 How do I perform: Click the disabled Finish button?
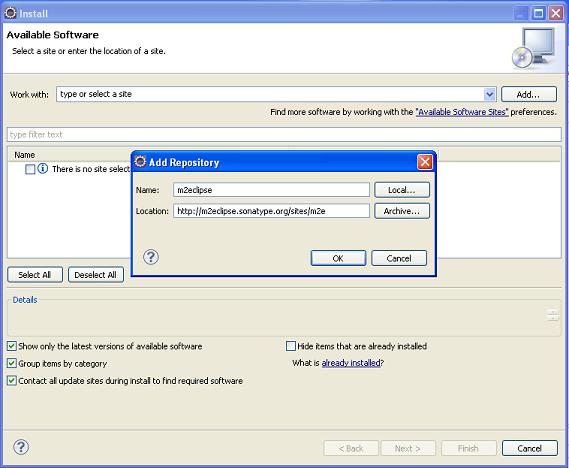pos(468,448)
